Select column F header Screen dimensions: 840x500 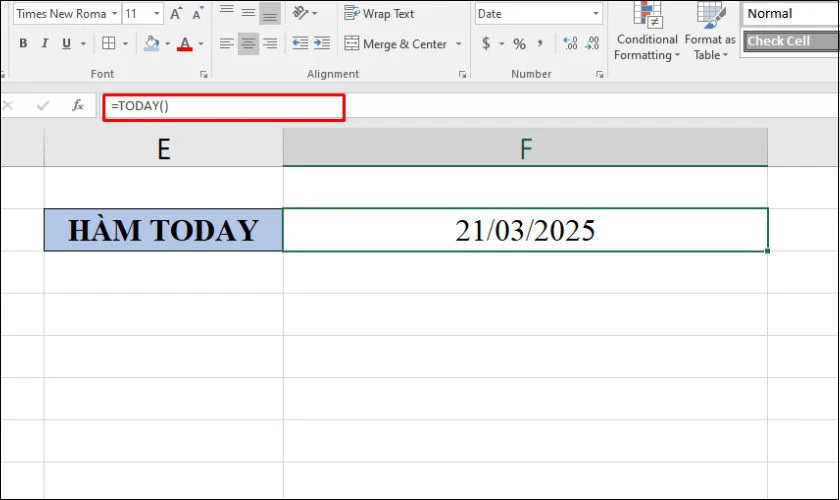click(526, 148)
